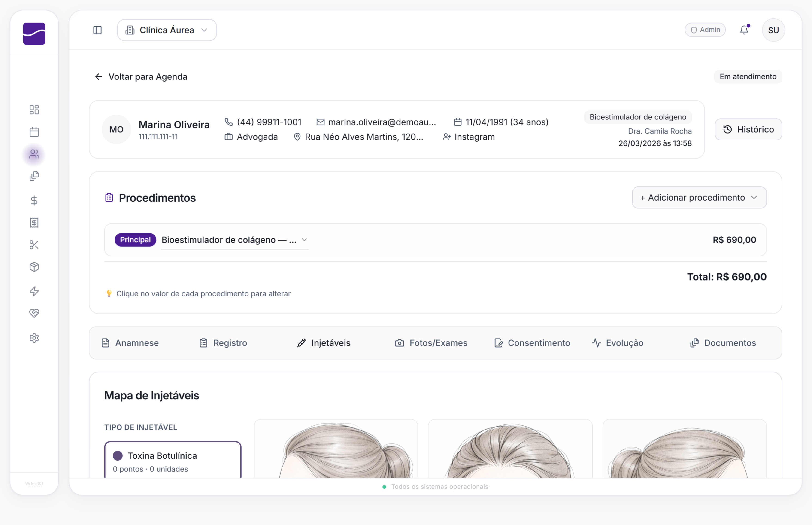Select the Toxina Botulínica injectable type
812x525 pixels.
[173, 460]
